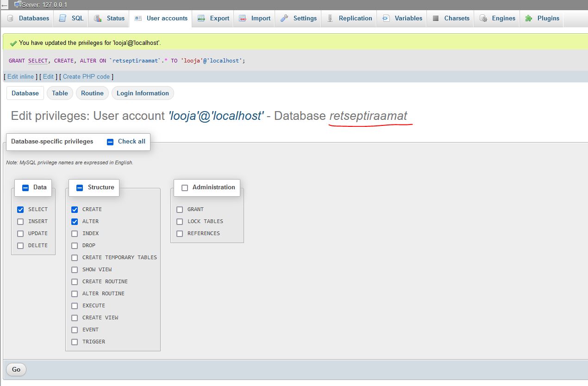Enable the DROP privilege checkbox
The height and width of the screenshot is (386, 588).
click(x=75, y=246)
